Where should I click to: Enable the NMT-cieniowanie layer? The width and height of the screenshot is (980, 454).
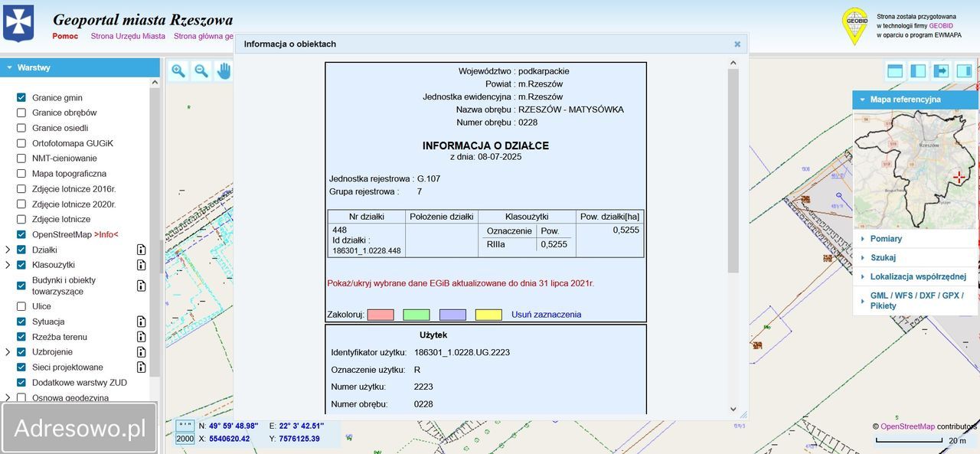pos(21,158)
